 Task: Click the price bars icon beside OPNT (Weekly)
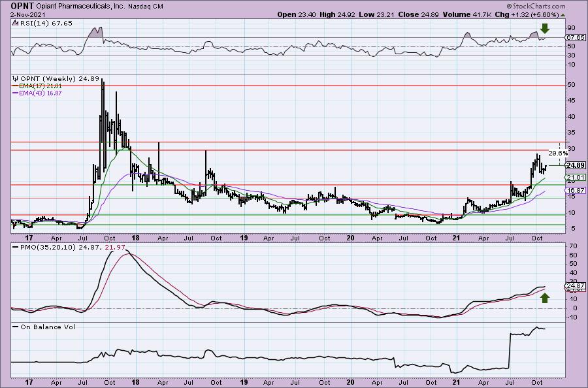(16, 79)
